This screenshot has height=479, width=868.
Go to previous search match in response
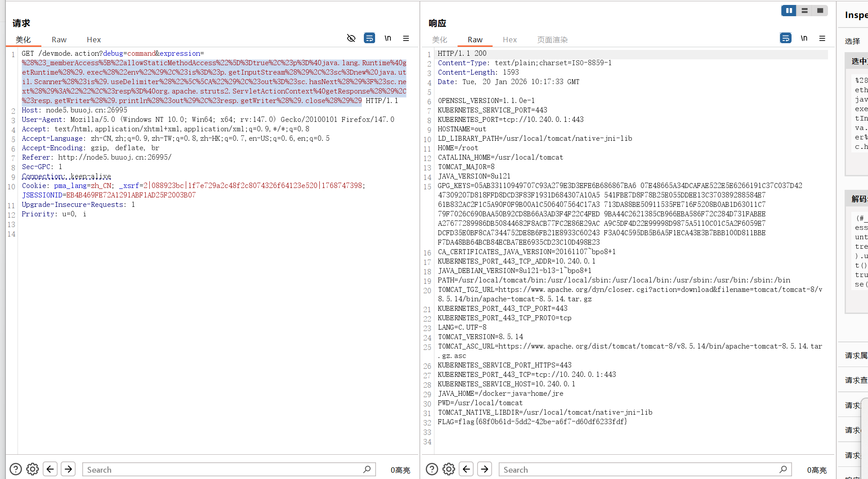466,469
